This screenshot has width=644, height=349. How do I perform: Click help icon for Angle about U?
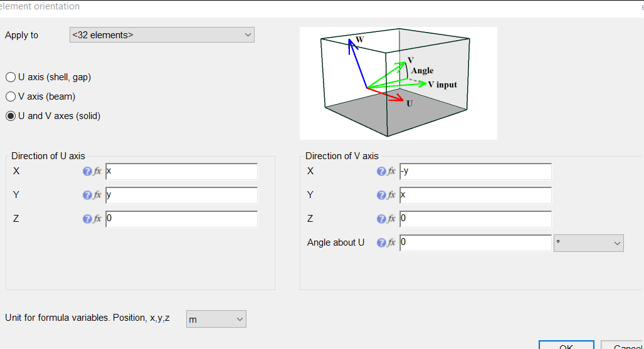tap(381, 243)
